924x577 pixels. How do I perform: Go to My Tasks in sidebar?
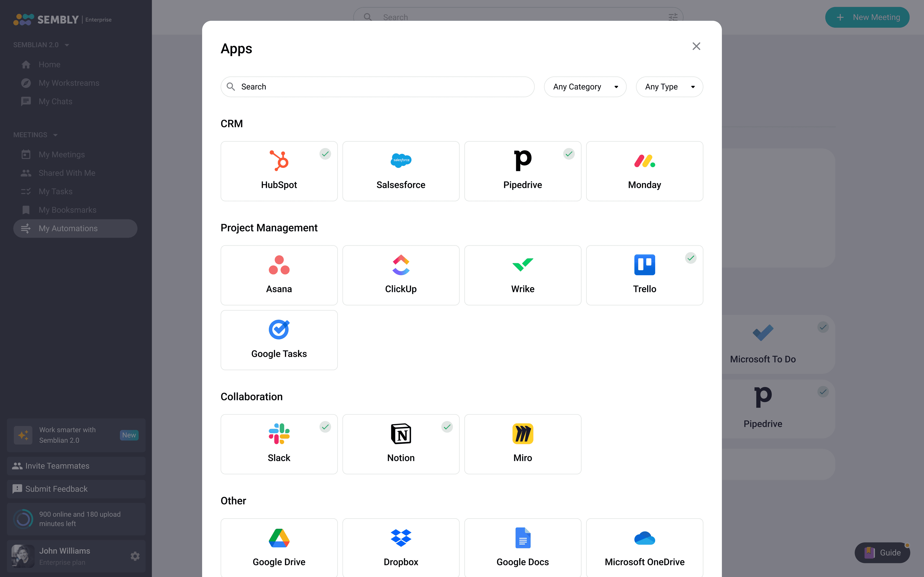click(x=55, y=192)
